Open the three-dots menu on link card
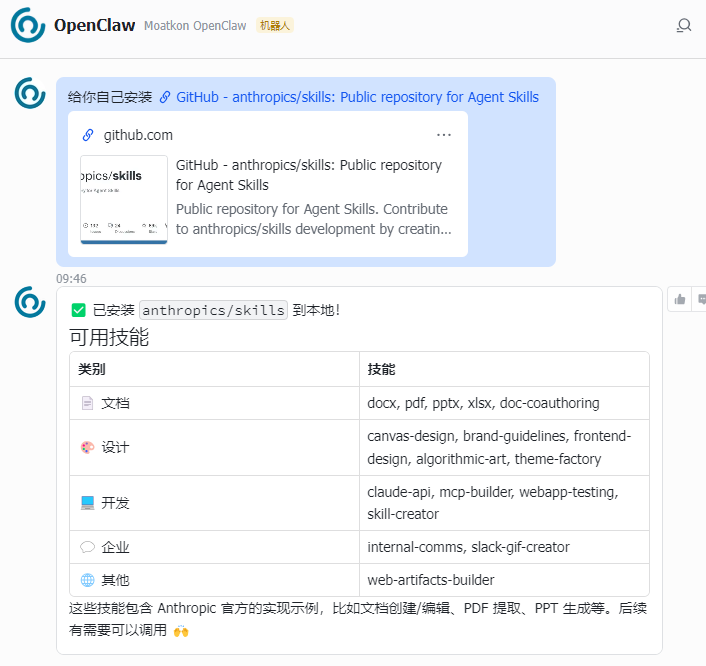706x666 pixels. pyautogui.click(x=444, y=135)
